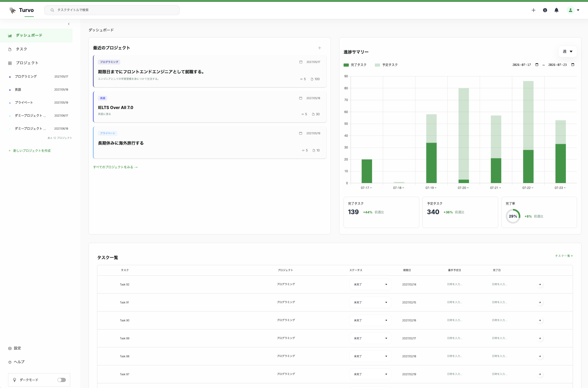
Task: Open status dropdown for Task 92
Action: (x=370, y=284)
